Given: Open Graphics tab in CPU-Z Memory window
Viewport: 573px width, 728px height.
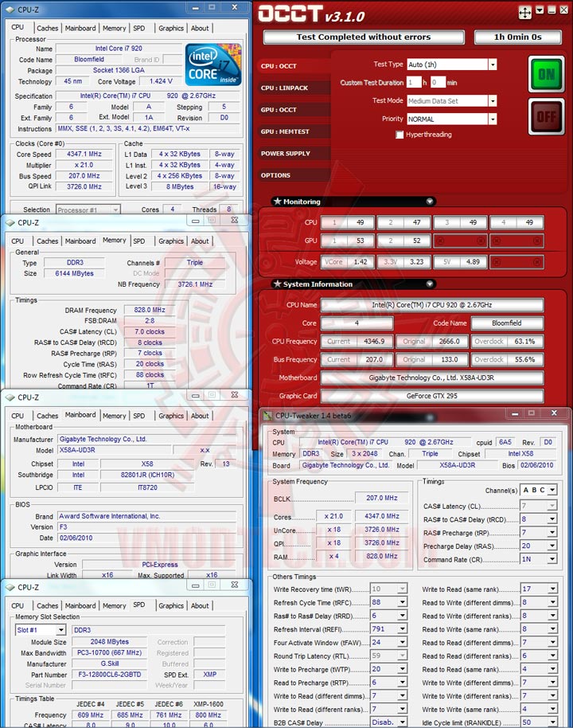Looking at the screenshot, I should (x=171, y=241).
